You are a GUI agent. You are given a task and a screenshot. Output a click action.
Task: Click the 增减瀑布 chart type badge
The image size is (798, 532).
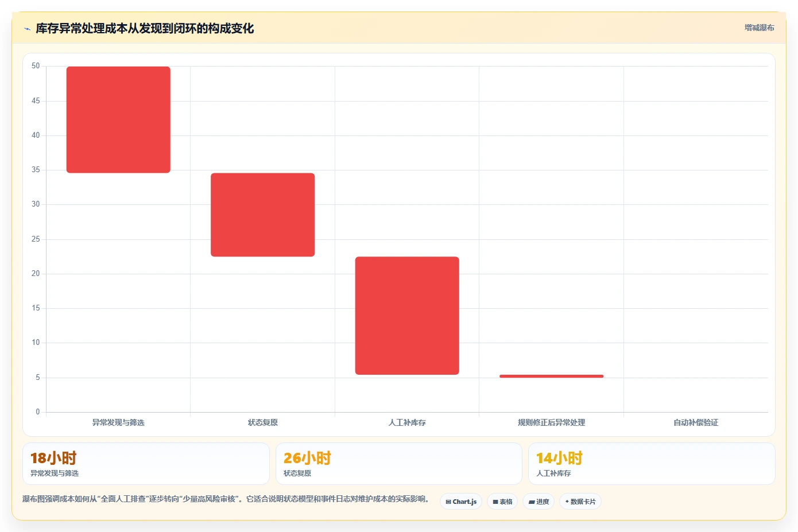tap(759, 28)
